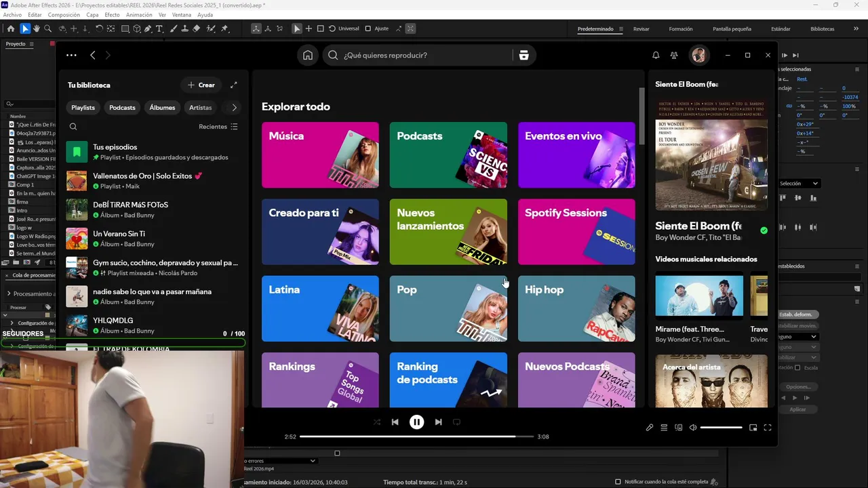Select the After Effects Home icon

tap(10, 28)
